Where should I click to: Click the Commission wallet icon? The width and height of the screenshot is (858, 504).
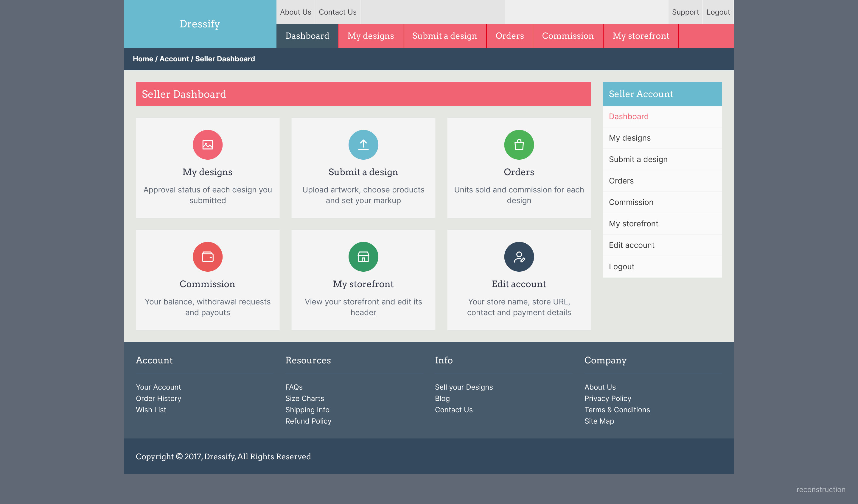pyautogui.click(x=208, y=257)
